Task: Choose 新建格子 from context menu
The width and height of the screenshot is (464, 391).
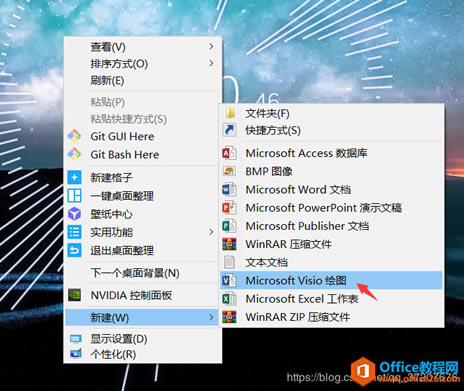Action: (x=143, y=177)
